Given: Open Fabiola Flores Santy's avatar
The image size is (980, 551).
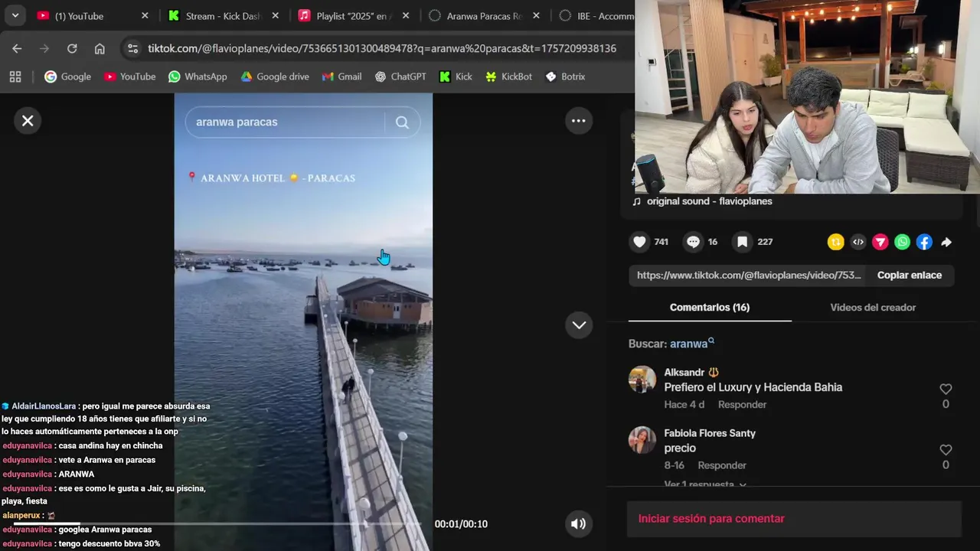Looking at the screenshot, I should click(642, 440).
